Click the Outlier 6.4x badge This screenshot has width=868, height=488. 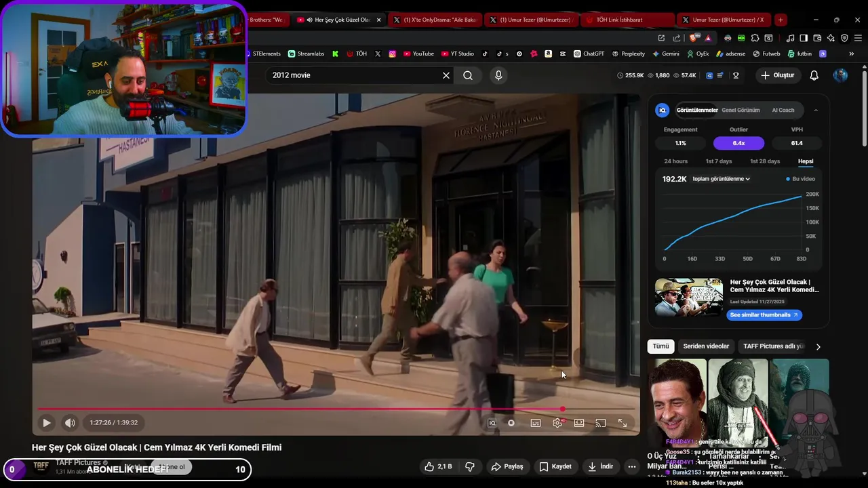738,143
